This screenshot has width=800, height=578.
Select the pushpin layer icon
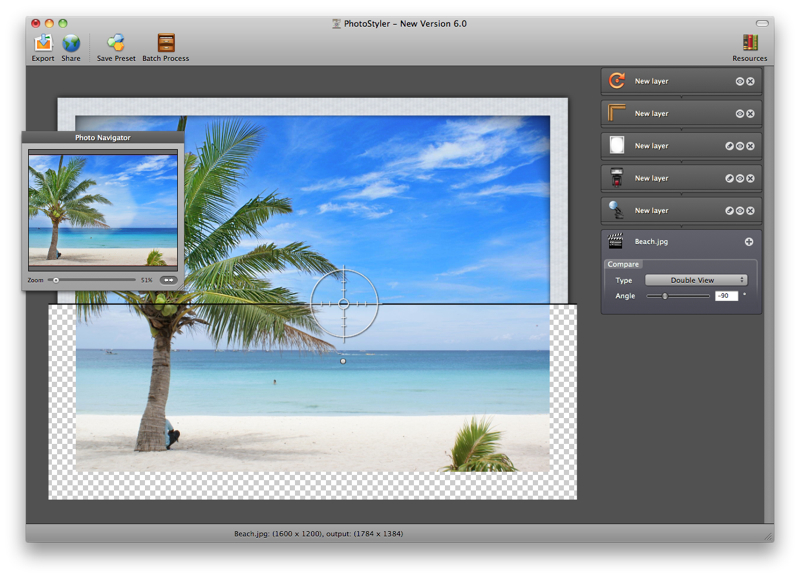click(616, 210)
